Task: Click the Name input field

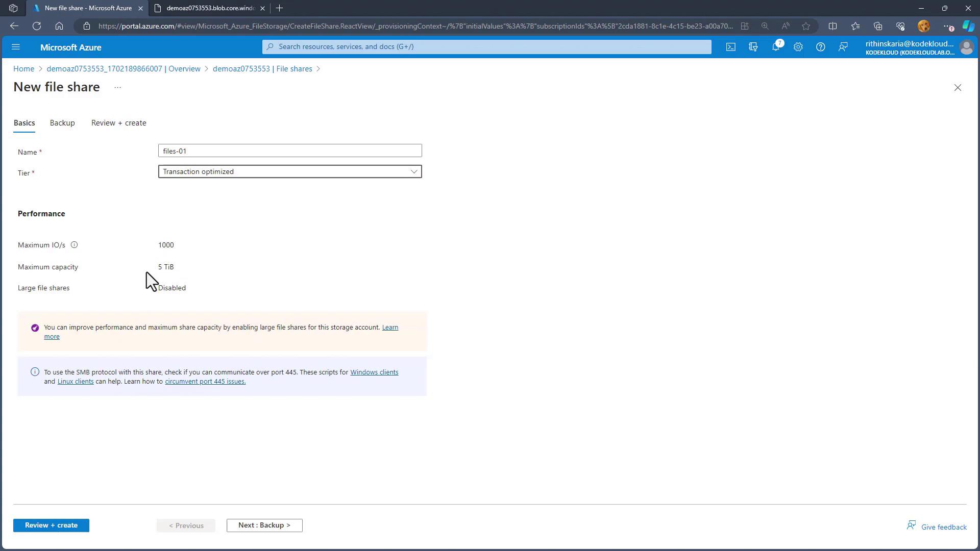Action: point(290,151)
